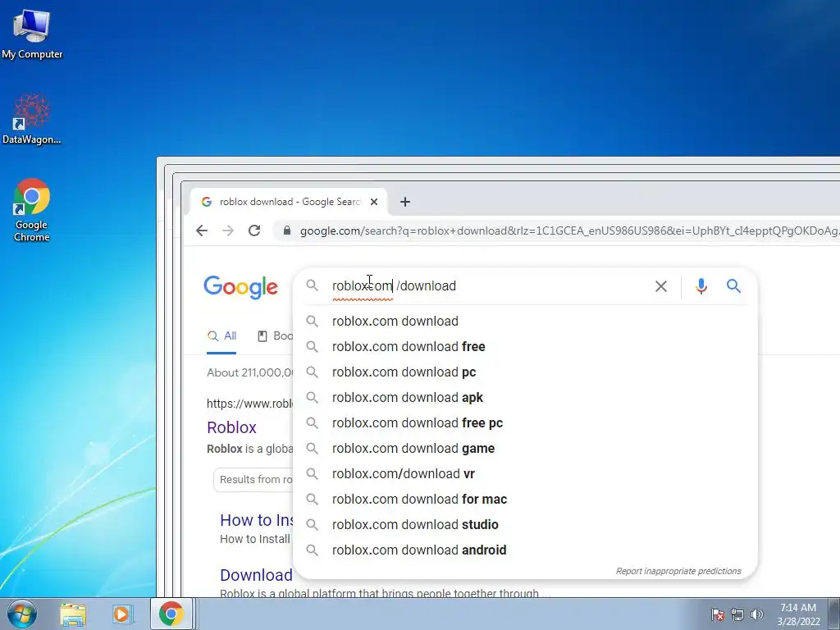Submit search with blue magnifier icon

tap(734, 286)
